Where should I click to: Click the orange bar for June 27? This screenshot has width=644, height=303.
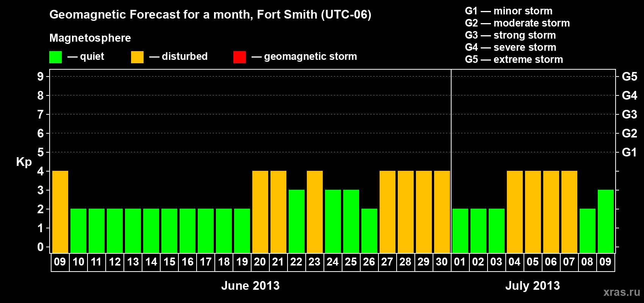click(x=388, y=212)
